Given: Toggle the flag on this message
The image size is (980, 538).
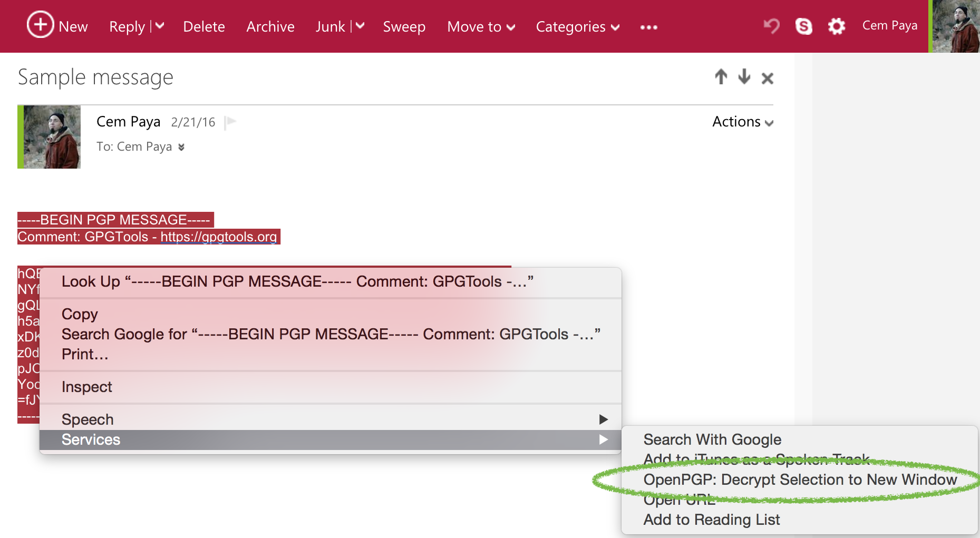Looking at the screenshot, I should pyautogui.click(x=230, y=122).
